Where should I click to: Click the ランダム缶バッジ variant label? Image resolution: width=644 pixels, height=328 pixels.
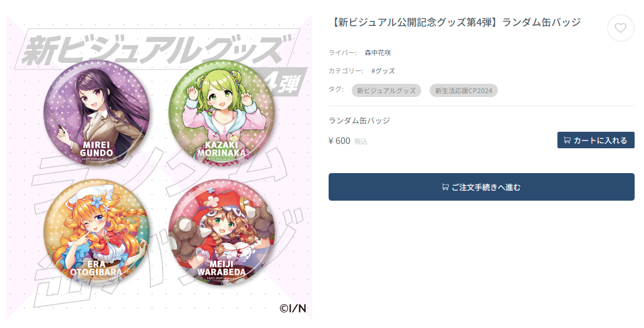359,121
